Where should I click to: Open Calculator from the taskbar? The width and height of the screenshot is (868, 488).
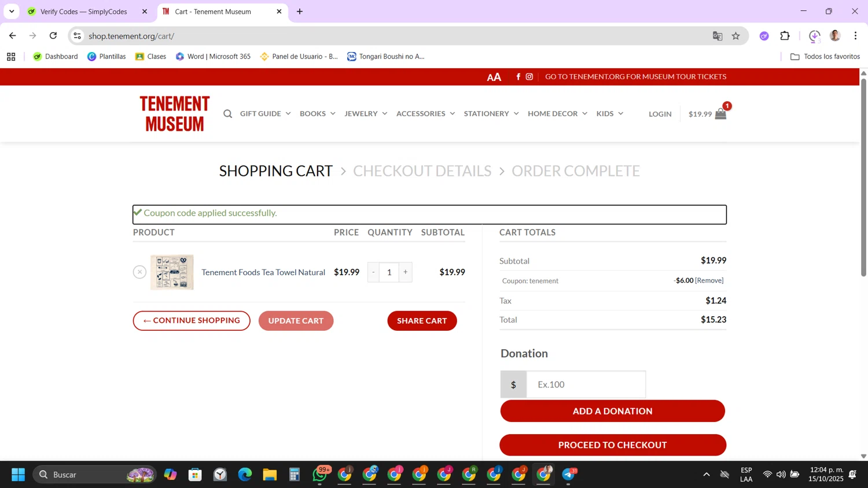pos(295,475)
